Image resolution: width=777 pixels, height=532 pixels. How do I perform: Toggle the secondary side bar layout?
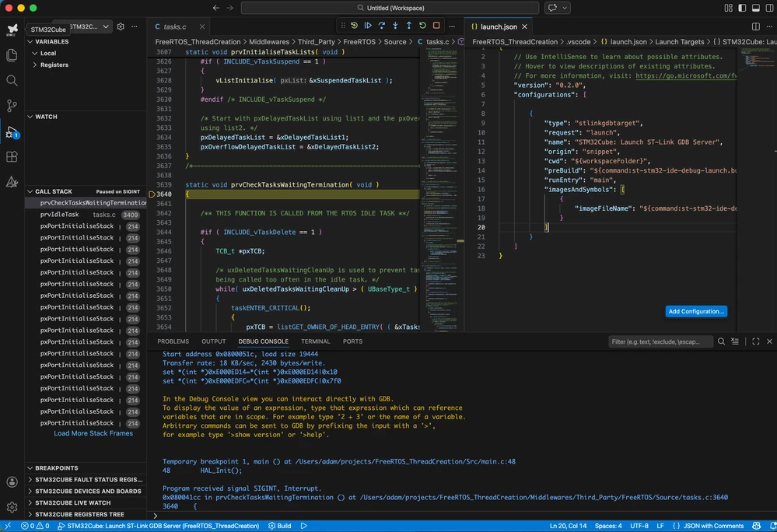[x=769, y=8]
